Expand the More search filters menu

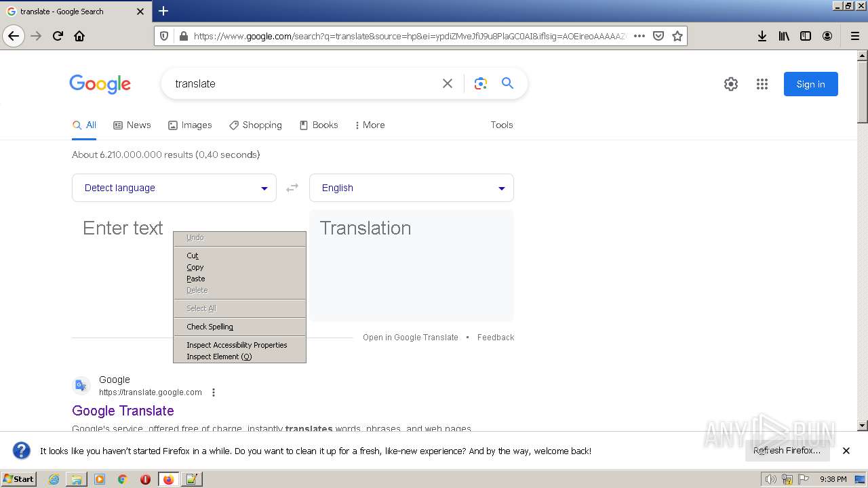370,125
